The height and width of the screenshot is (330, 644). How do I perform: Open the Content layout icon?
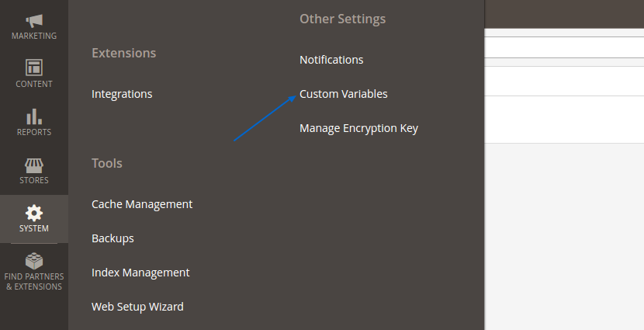click(x=34, y=68)
